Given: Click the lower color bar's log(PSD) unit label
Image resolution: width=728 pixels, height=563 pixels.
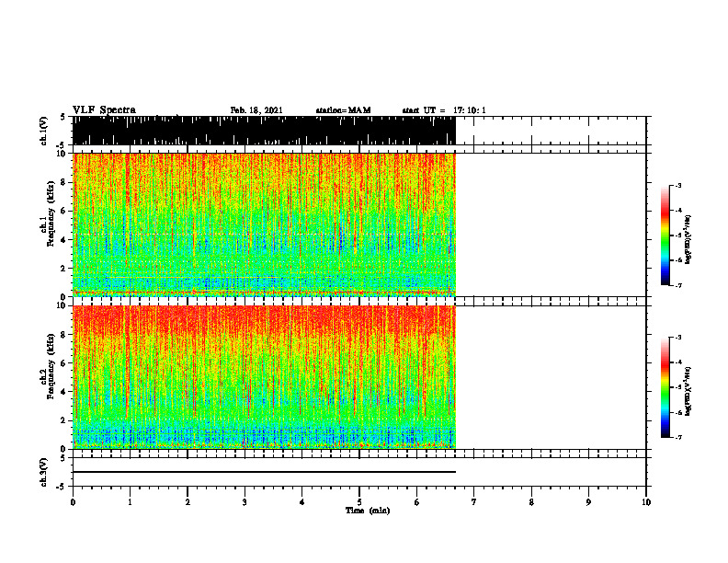Looking at the screenshot, I should pos(688,392).
